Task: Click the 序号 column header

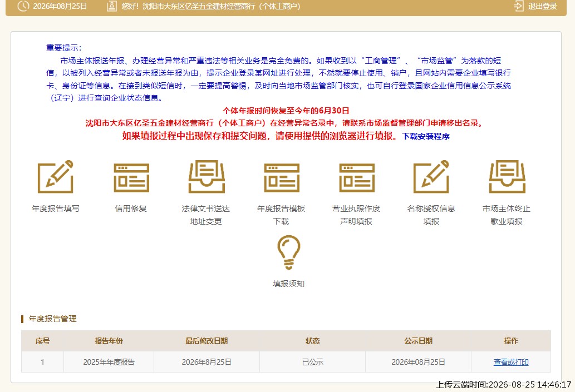Action: click(x=42, y=341)
